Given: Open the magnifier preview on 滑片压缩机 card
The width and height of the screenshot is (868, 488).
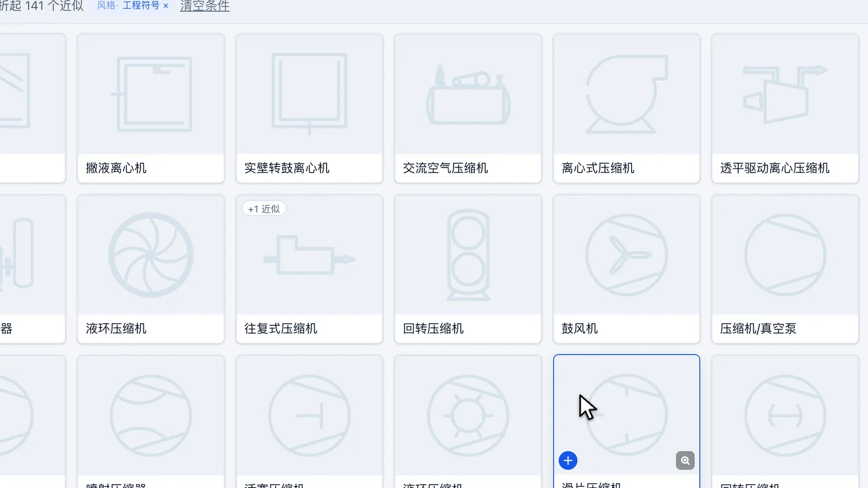Looking at the screenshot, I should coord(685,460).
